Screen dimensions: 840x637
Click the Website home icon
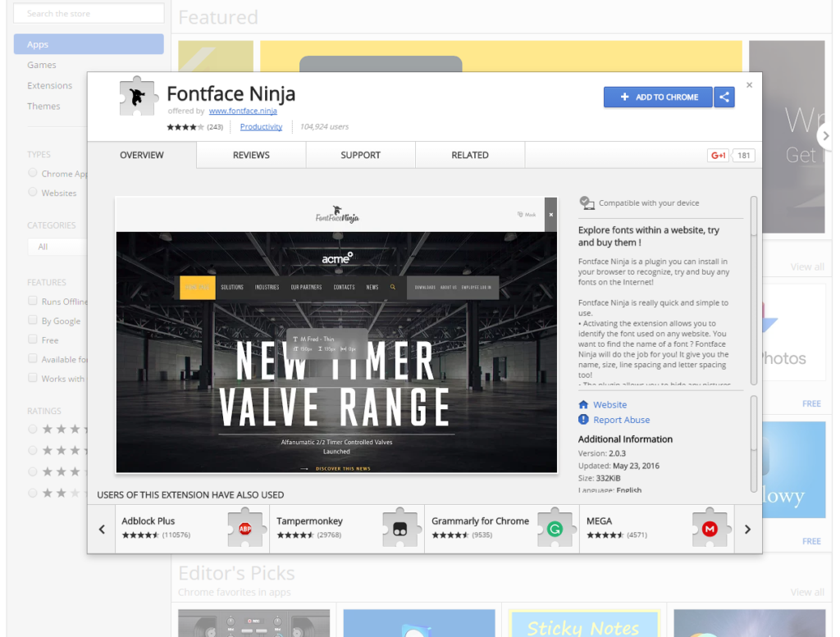click(x=583, y=404)
